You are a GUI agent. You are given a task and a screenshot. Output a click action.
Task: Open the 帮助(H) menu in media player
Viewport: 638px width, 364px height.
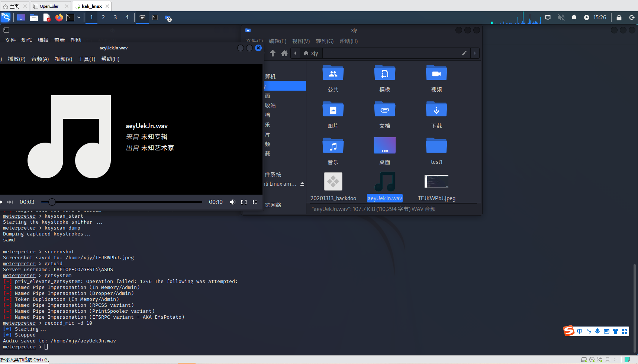tap(110, 59)
